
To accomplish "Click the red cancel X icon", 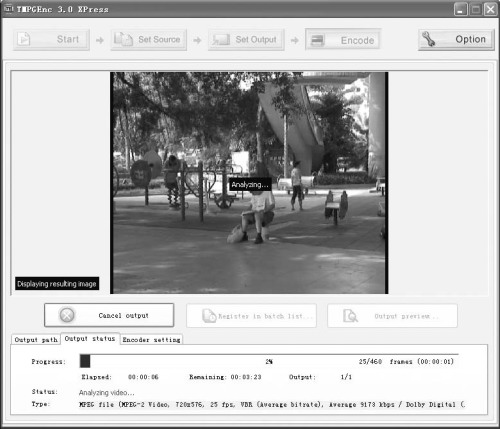I will point(67,315).
